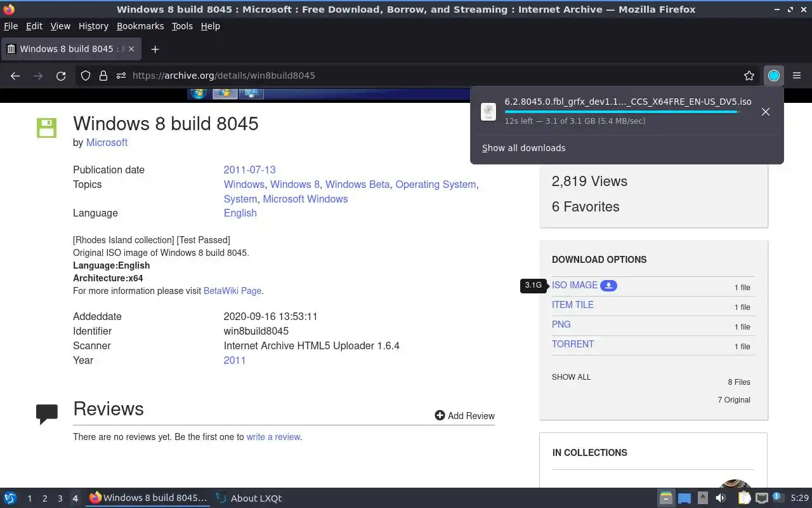Select the Windows 8 build 8045 tab
This screenshot has height=508, width=812.
click(71, 49)
